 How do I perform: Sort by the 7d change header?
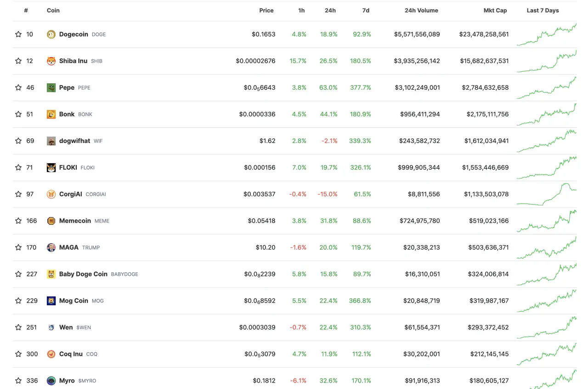365,11
